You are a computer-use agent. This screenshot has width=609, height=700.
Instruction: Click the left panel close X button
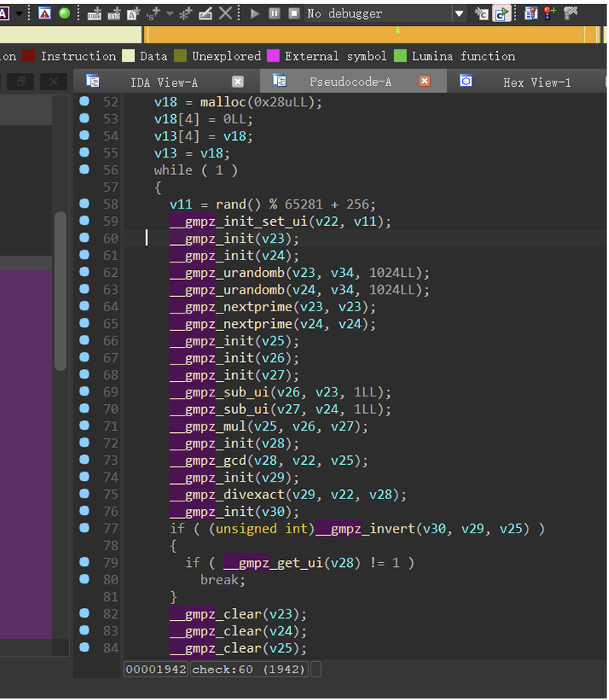click(53, 81)
